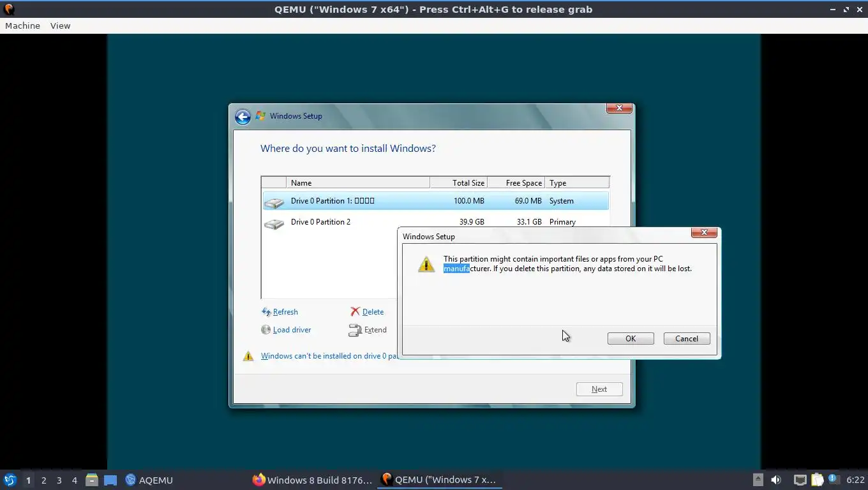Click the Next button
The width and height of the screenshot is (868, 490).
coord(599,389)
